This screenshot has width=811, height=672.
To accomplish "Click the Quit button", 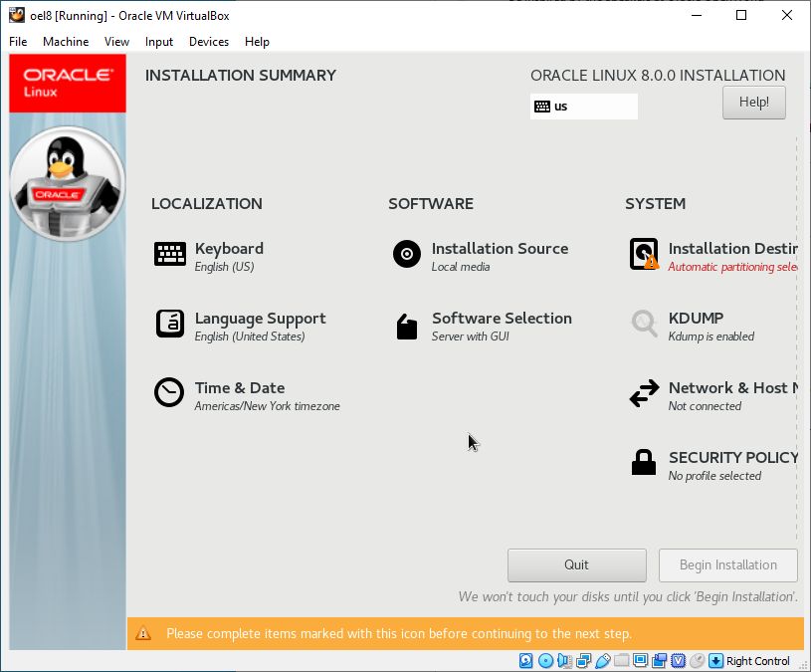I will (x=577, y=564).
